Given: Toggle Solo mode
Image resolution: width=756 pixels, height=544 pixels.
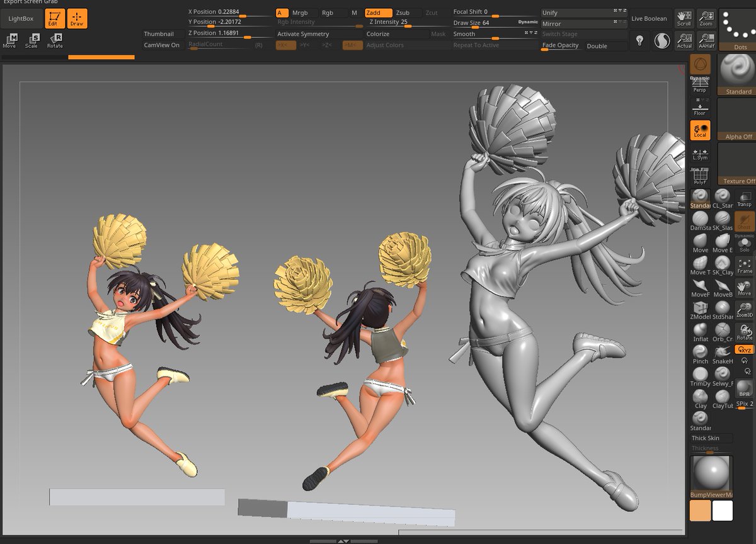Looking at the screenshot, I should pyautogui.click(x=745, y=244).
